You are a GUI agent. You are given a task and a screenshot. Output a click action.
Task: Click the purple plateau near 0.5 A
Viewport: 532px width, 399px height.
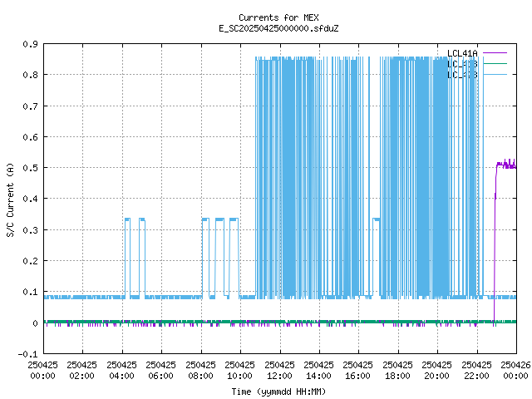(505, 165)
